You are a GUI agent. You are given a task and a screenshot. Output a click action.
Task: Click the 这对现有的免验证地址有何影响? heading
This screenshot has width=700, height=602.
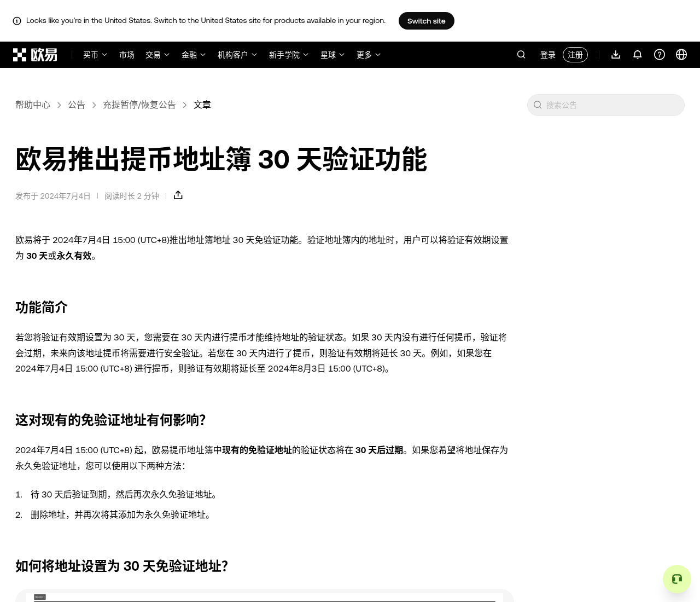click(110, 420)
